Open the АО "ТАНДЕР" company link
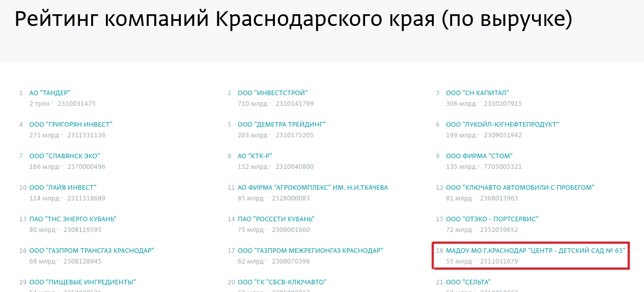The height and width of the screenshot is (292, 644). 49,93
